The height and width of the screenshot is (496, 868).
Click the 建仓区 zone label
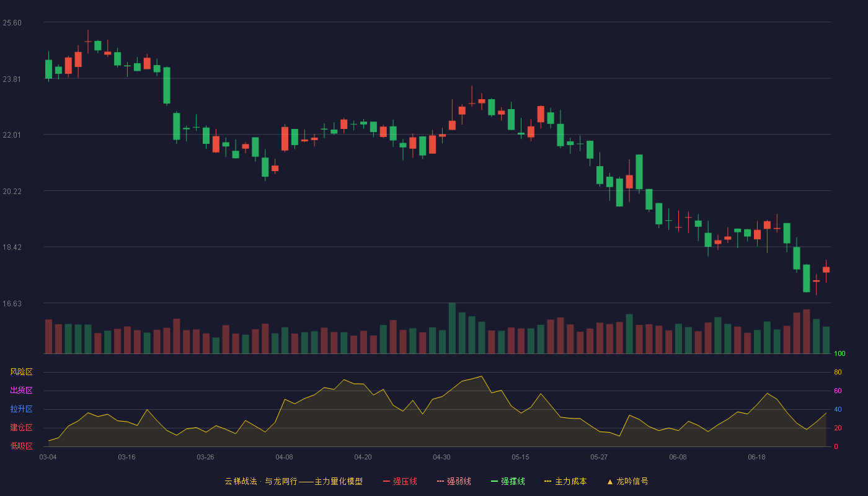pos(21,428)
